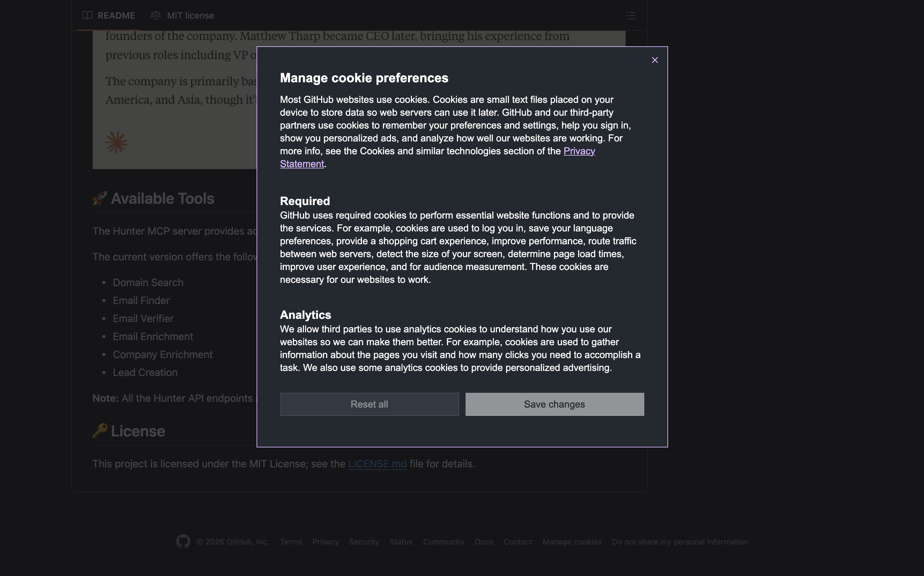924x576 pixels.
Task: Open the README outline list icon
Action: point(630,16)
